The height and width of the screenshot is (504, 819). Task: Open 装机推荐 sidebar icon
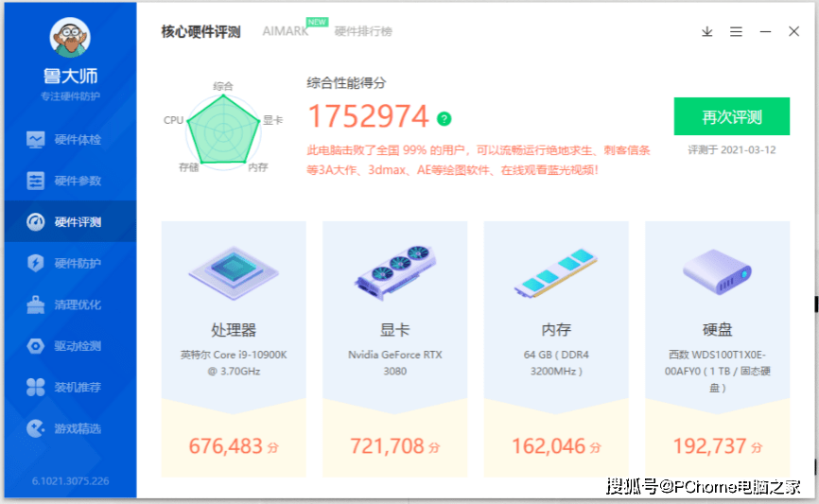pos(36,387)
